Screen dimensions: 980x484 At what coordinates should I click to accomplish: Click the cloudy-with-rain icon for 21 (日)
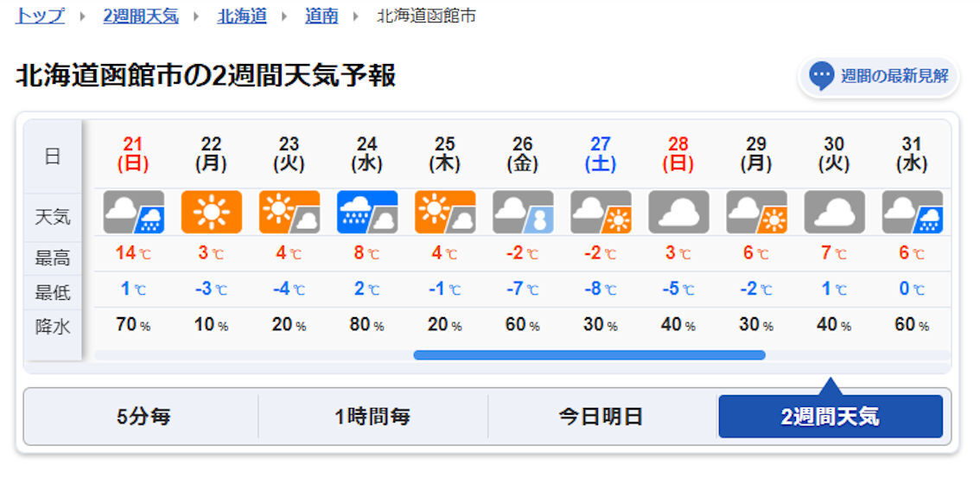[134, 212]
